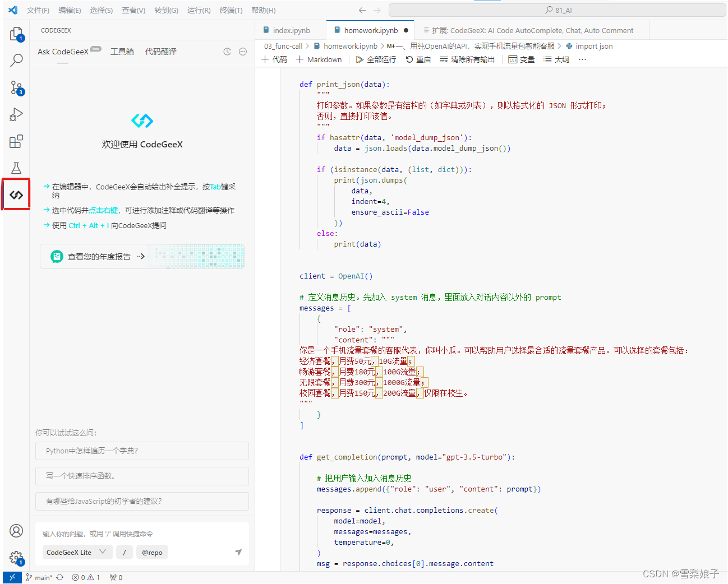Open the Extensions view icon

tap(16, 141)
